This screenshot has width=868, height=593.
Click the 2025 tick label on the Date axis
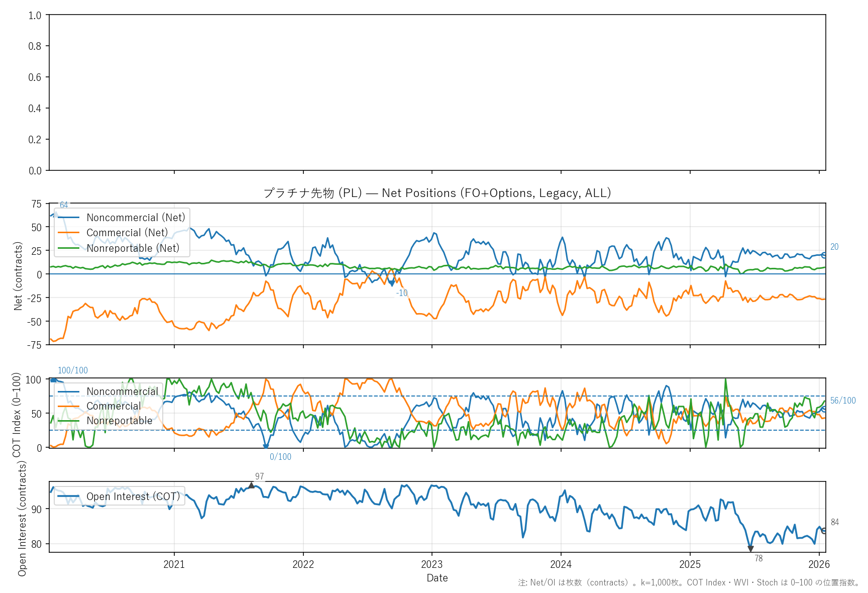[x=690, y=564]
